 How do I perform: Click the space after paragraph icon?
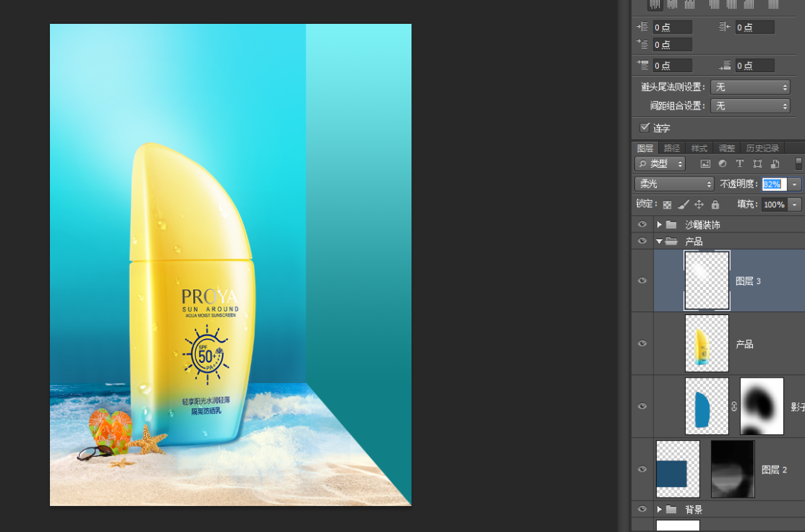pos(724,65)
